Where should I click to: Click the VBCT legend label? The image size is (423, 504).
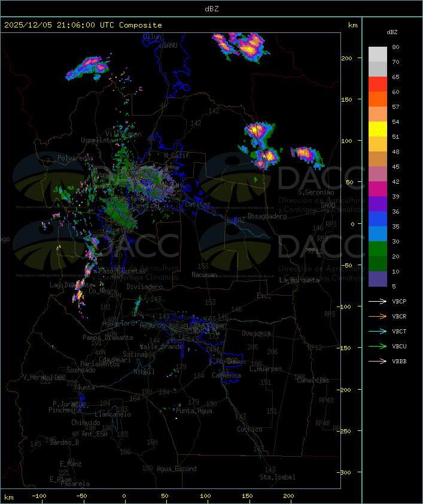click(x=399, y=332)
